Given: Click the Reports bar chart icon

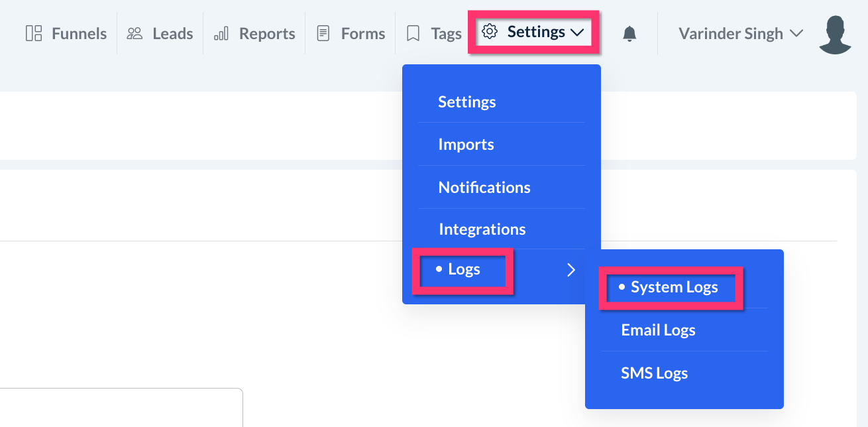Looking at the screenshot, I should (221, 33).
